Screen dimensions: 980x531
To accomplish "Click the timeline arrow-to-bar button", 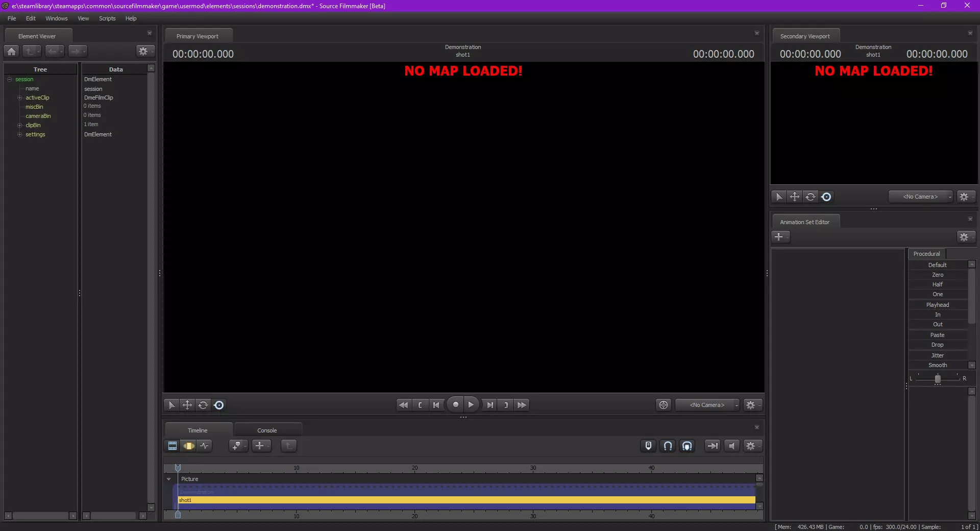I will 713,446.
